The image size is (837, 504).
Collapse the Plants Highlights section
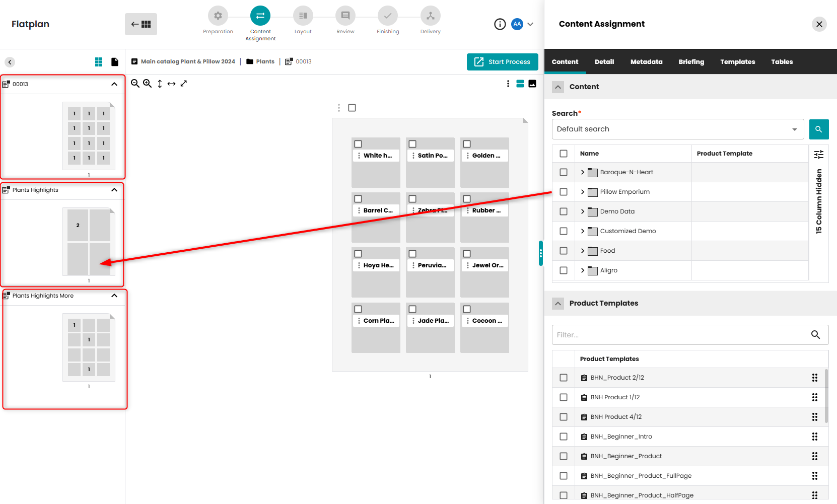click(x=114, y=190)
